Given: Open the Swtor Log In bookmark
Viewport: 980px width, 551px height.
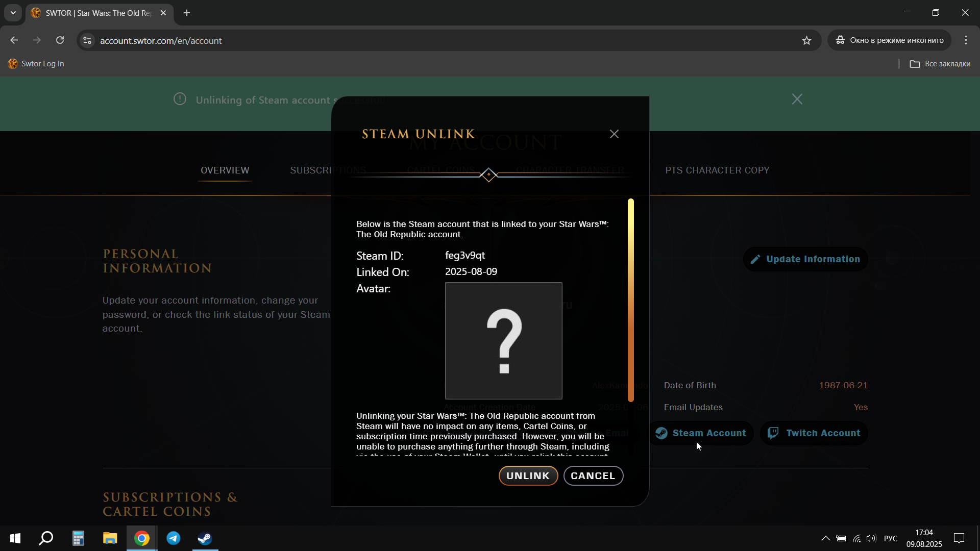Looking at the screenshot, I should coord(36,64).
